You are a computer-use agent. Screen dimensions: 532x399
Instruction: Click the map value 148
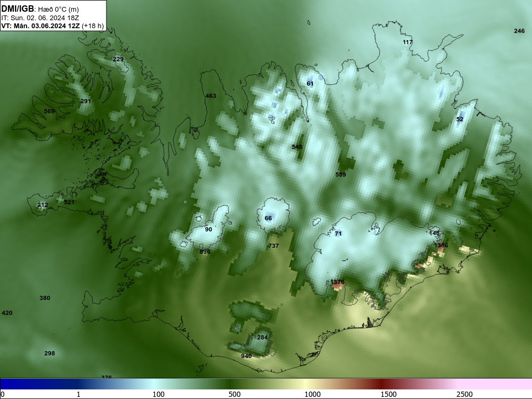coord(434,233)
